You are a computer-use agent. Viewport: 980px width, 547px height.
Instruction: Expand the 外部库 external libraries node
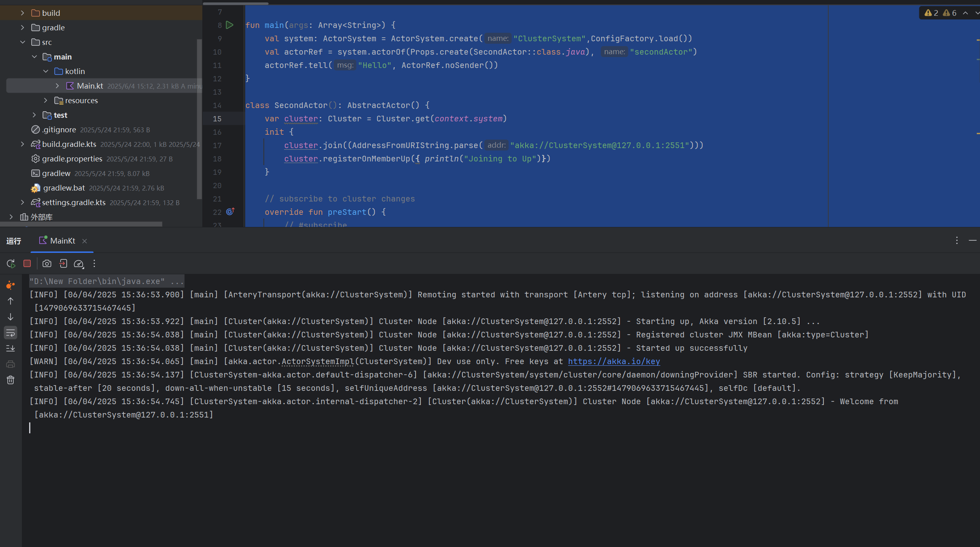(11, 217)
